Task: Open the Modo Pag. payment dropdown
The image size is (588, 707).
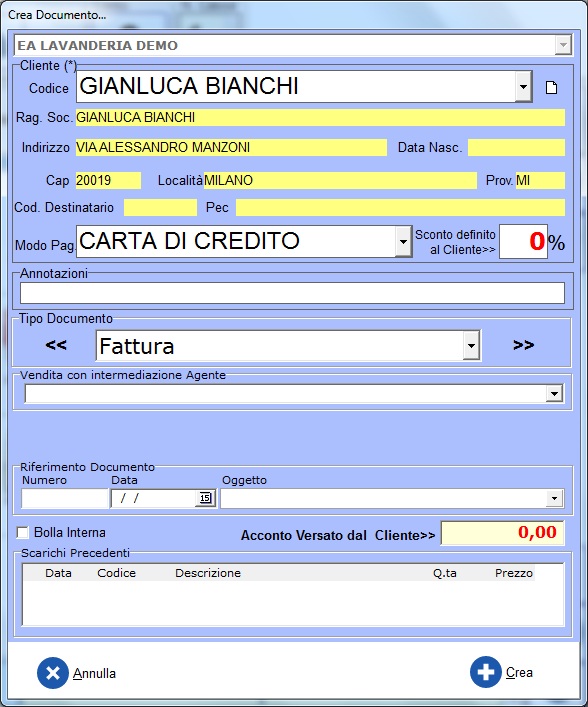Action: (403, 241)
